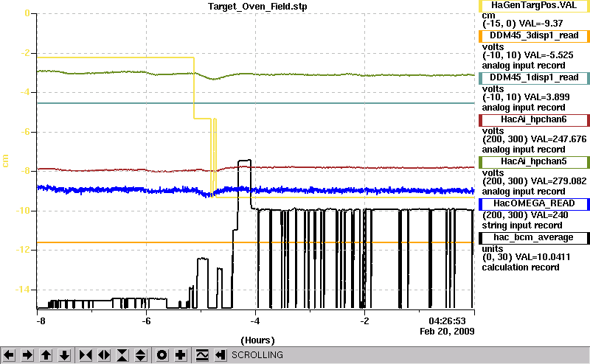
Task: Click the VAL=3.899 reading text
Action: point(546,97)
